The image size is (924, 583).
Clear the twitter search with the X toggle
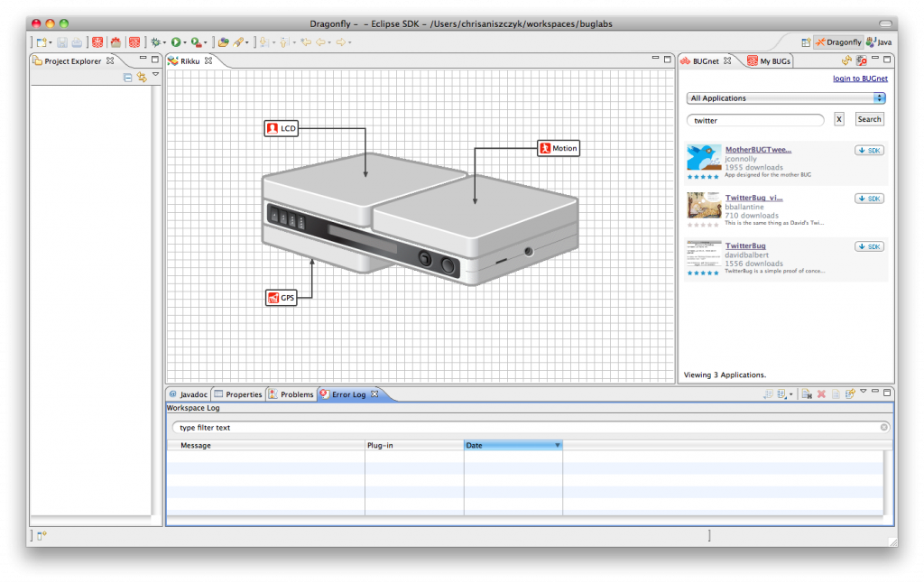tap(838, 119)
